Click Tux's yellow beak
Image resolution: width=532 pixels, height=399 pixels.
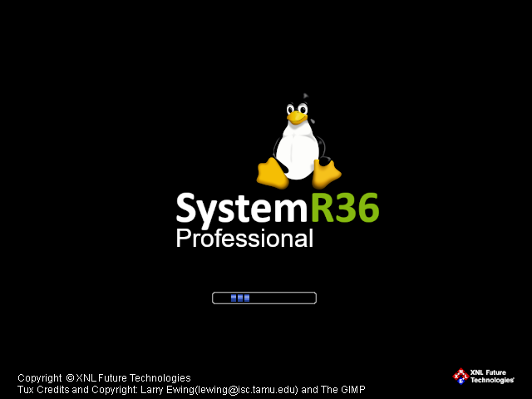(295, 117)
